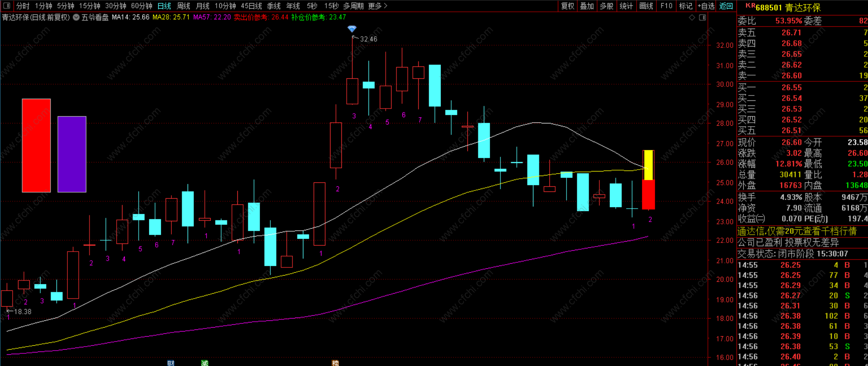Click the stock title 688501 青达环保
This screenshot has height=366, width=868.
click(x=788, y=8)
